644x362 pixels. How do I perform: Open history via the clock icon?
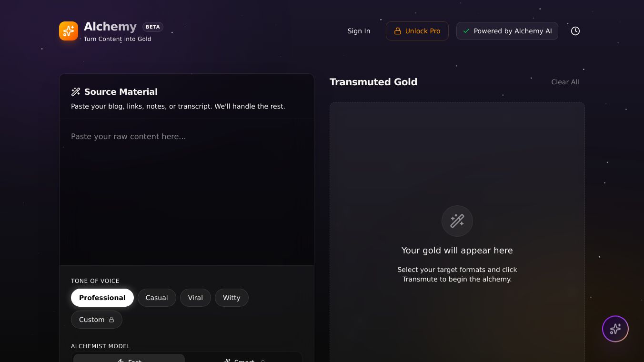(575, 31)
